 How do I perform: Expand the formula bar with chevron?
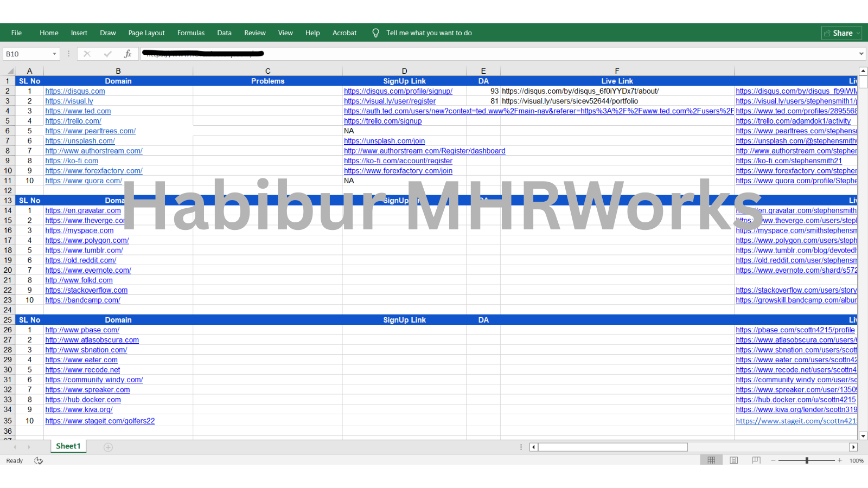[861, 54]
